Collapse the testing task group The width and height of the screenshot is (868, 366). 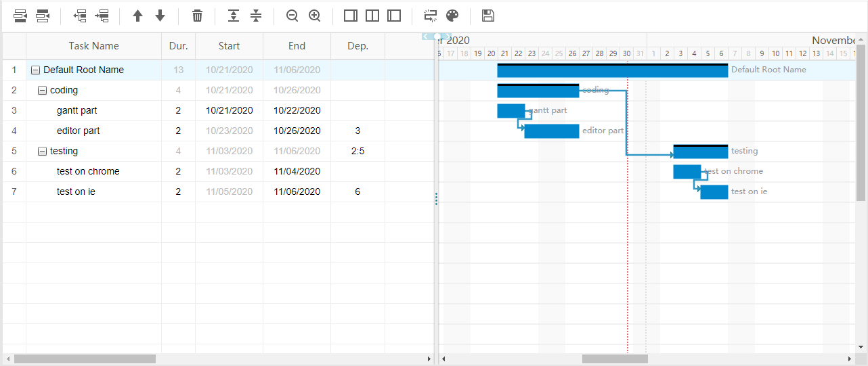(42, 151)
